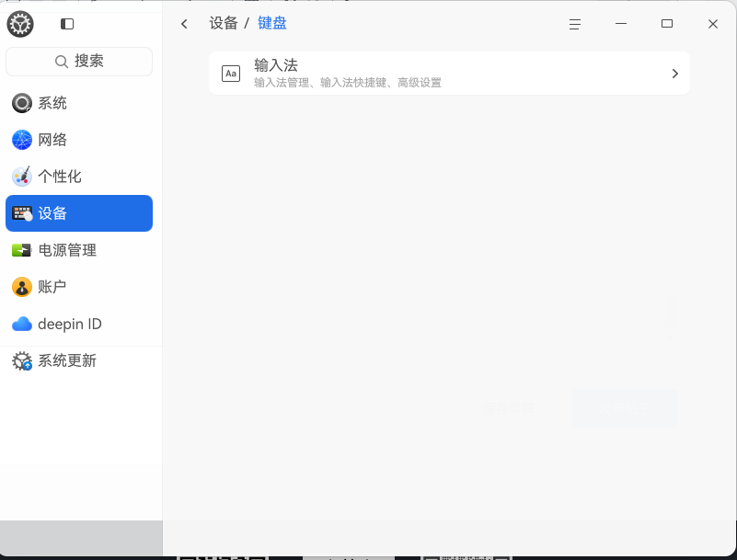The width and height of the screenshot is (737, 560).
Task: Click the 网络 globe icon in the sidebar
Action: pos(21,140)
